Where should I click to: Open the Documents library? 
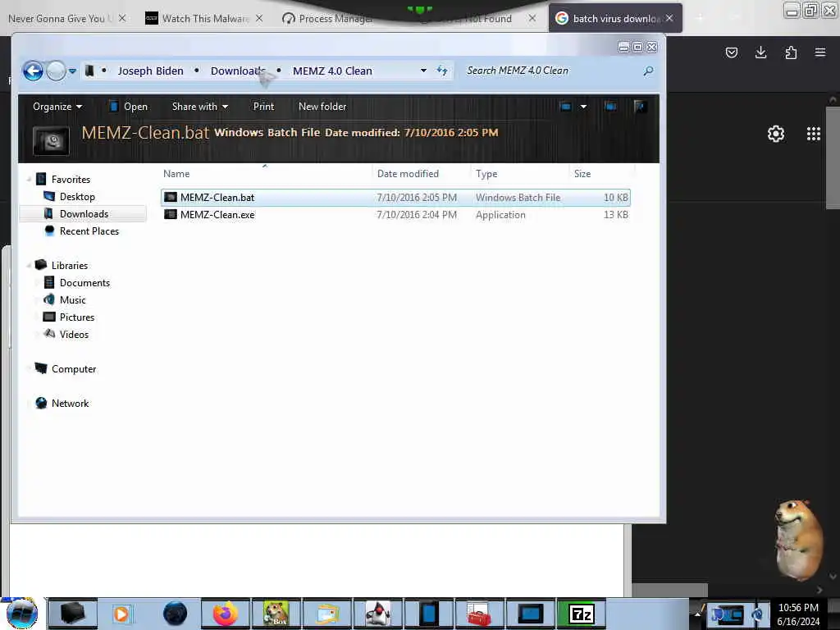coord(84,283)
